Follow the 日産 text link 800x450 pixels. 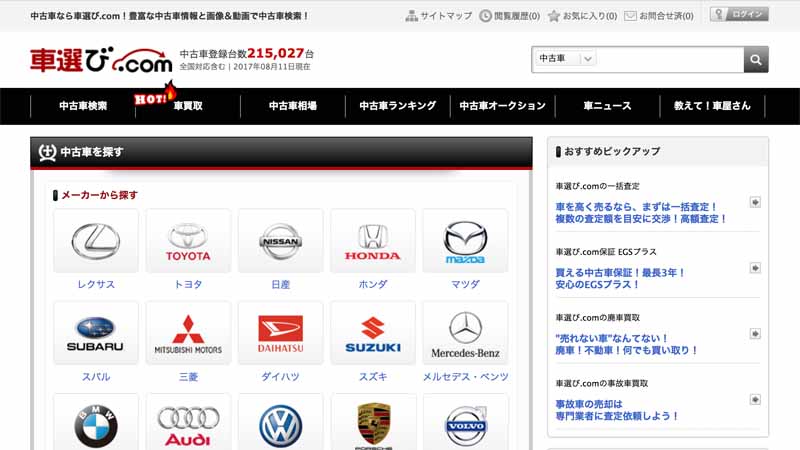tap(281, 284)
